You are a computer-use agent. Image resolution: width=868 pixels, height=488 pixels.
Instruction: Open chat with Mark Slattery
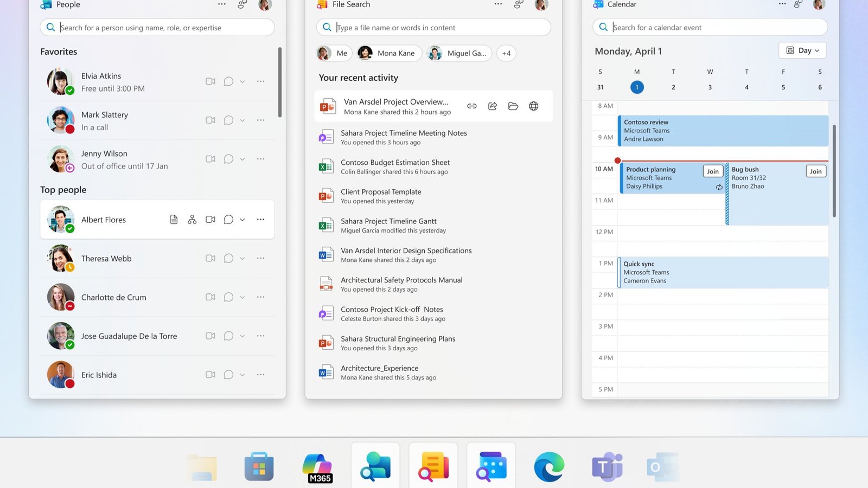[x=228, y=120]
